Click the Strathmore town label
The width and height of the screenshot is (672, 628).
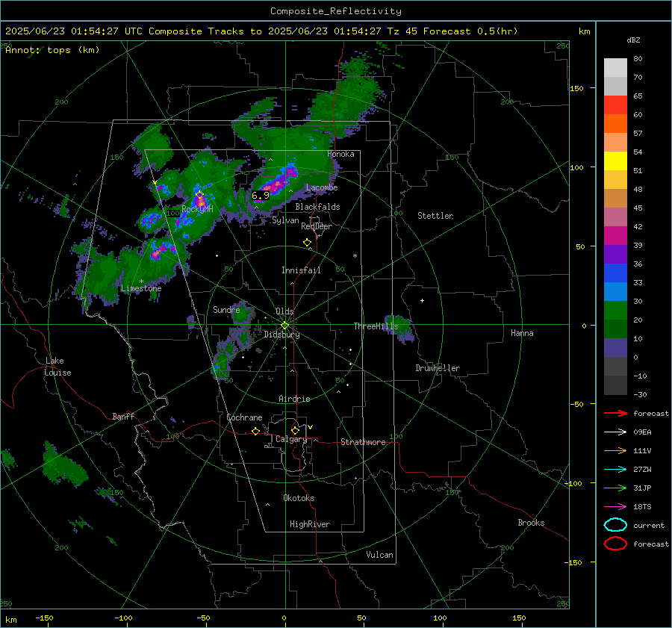[x=363, y=442]
